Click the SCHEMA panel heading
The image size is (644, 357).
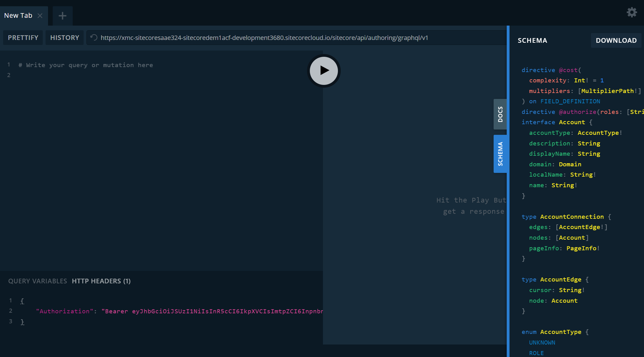point(532,41)
